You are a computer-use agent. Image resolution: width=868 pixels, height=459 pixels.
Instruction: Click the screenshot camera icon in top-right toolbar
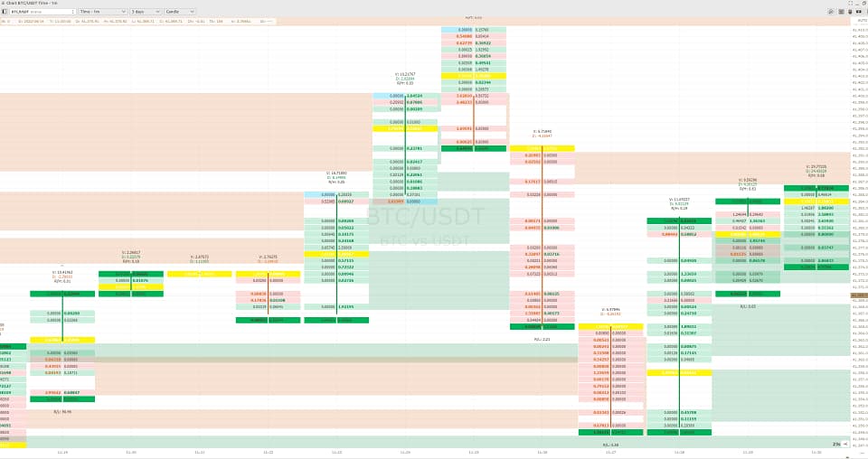[860, 12]
